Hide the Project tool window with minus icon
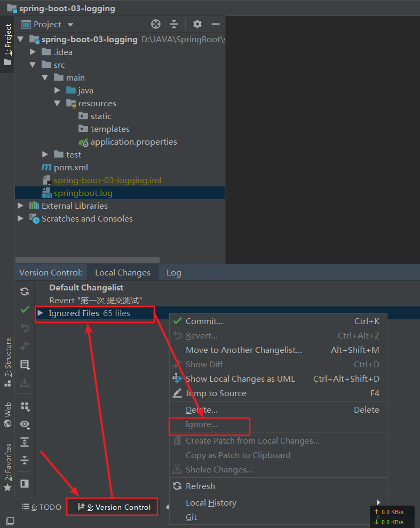The height and width of the screenshot is (528, 420). [216, 24]
